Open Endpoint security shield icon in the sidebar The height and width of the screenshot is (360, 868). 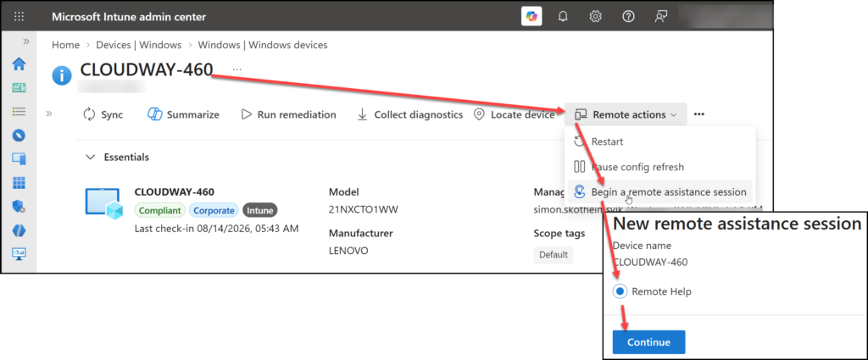[x=19, y=207]
